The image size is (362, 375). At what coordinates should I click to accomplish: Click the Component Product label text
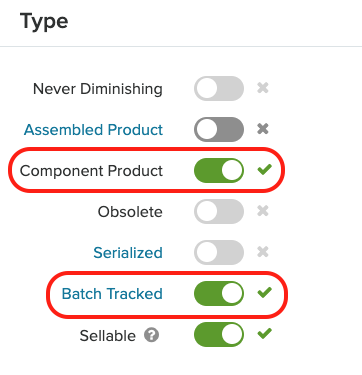pyautogui.click(x=91, y=171)
